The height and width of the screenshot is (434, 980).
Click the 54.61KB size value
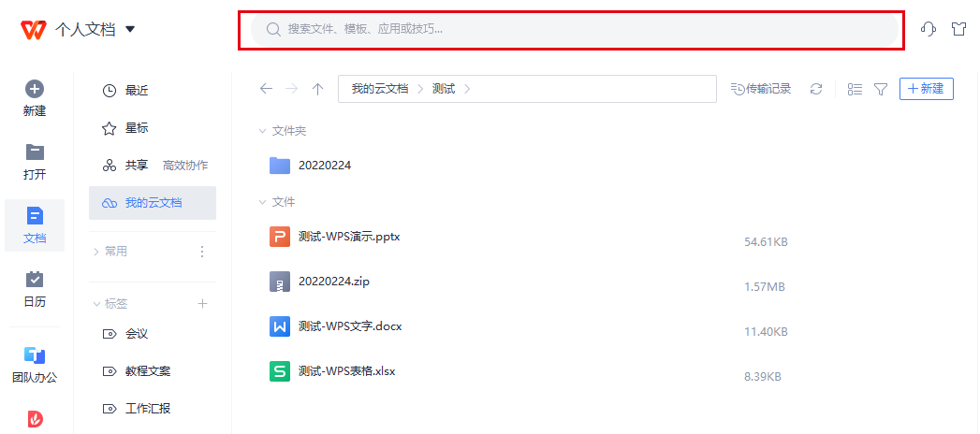coord(766,241)
